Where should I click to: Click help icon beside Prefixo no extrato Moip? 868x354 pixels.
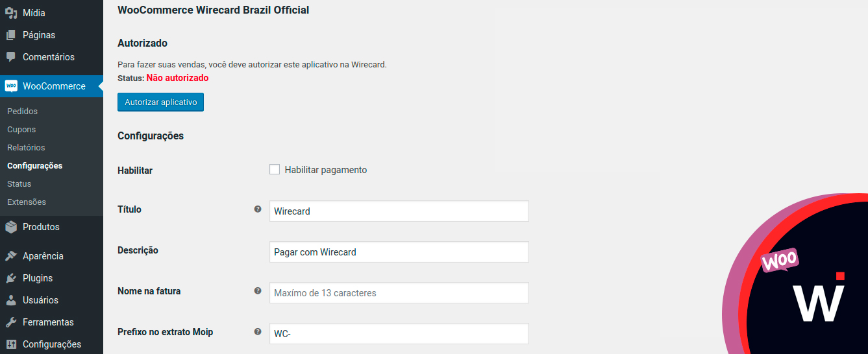click(258, 332)
